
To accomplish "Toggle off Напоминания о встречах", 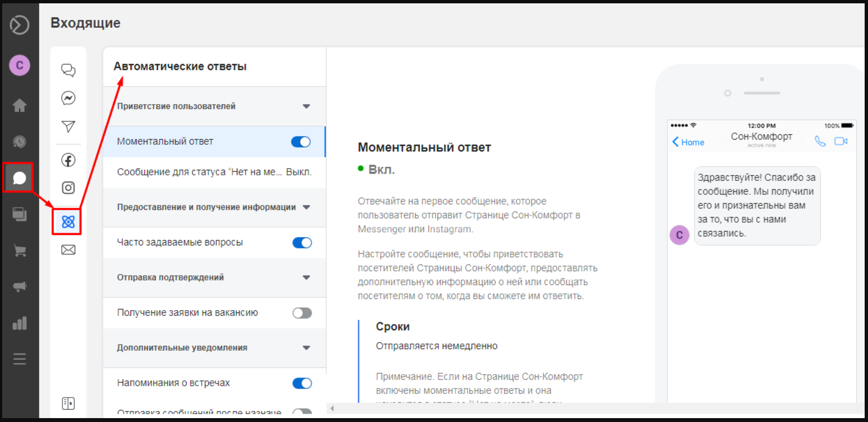I will [301, 383].
